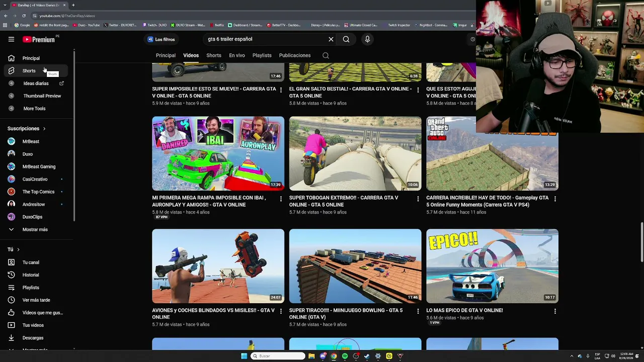Screen dimensions: 644x362
Task: Expand the Tú section chevron
Action: 19,249
